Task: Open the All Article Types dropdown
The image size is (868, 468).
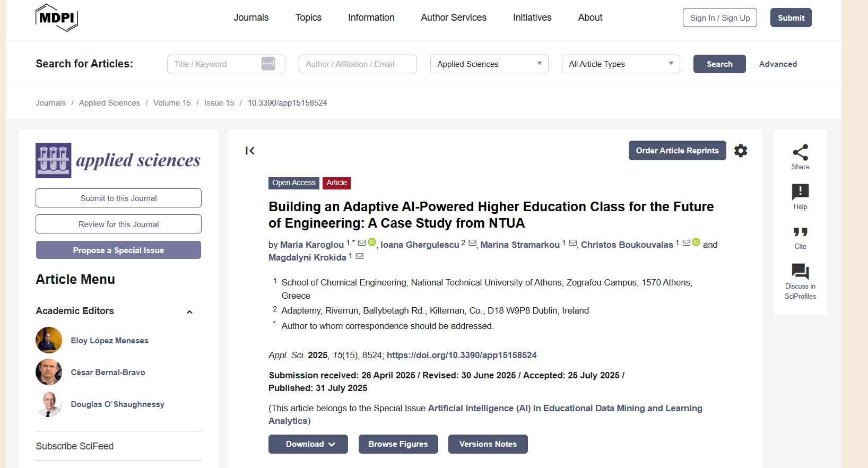Action: [x=621, y=64]
